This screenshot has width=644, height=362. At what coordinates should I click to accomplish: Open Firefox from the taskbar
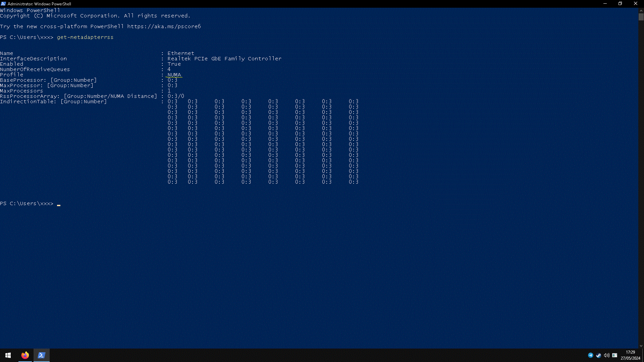(25, 355)
